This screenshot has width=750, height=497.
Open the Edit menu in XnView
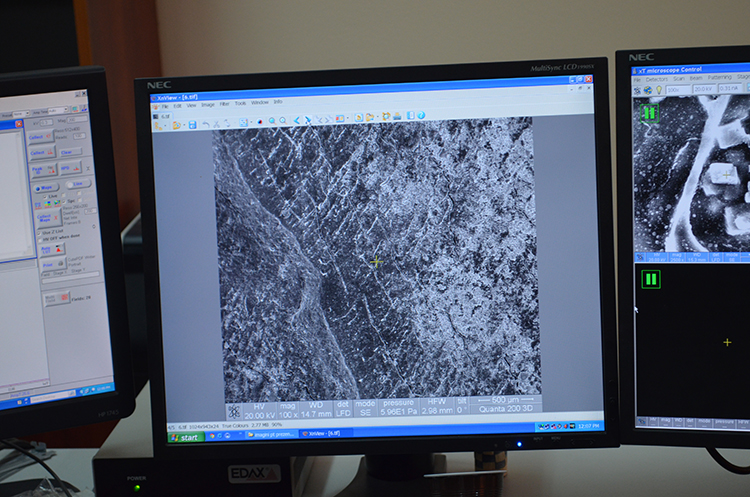coord(177,106)
